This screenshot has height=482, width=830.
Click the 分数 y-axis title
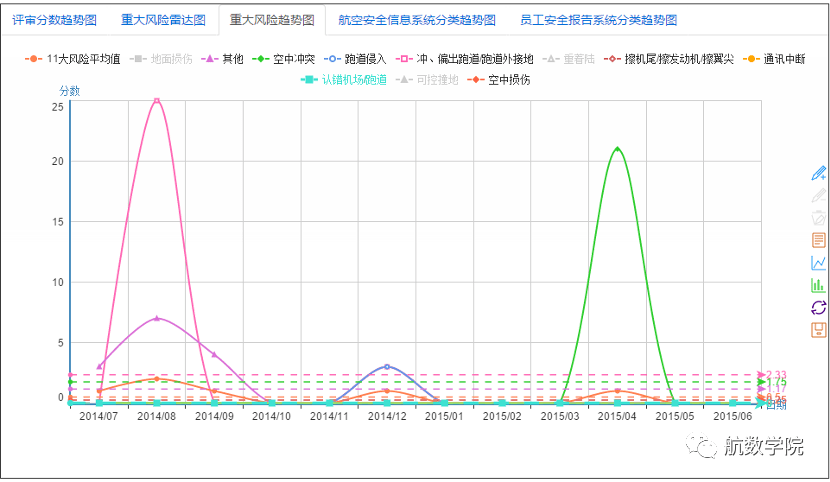pyautogui.click(x=69, y=91)
